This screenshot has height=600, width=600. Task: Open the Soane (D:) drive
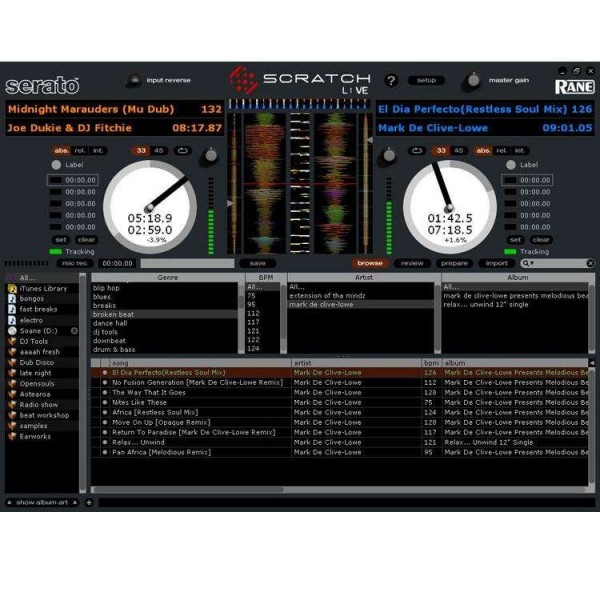(x=42, y=331)
